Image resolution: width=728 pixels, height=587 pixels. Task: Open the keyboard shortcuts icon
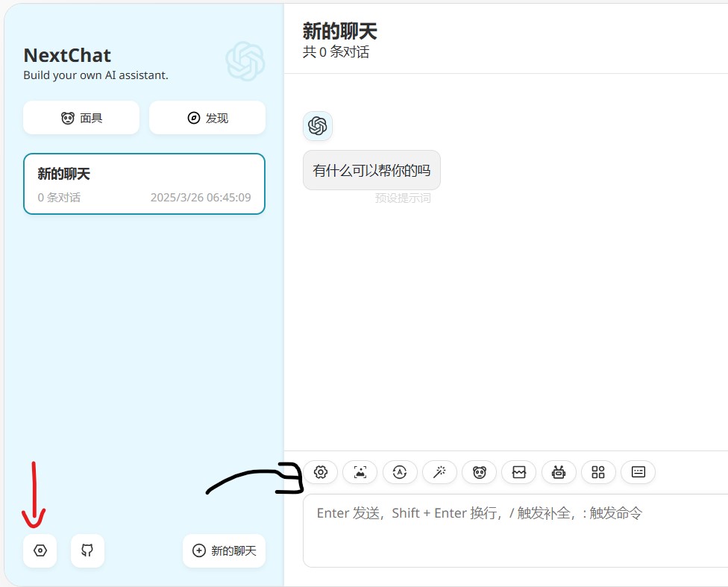[638, 472]
